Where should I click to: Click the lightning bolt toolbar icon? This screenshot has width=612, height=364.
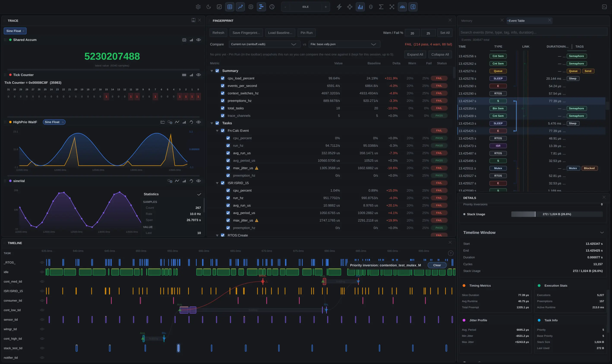pos(339,7)
